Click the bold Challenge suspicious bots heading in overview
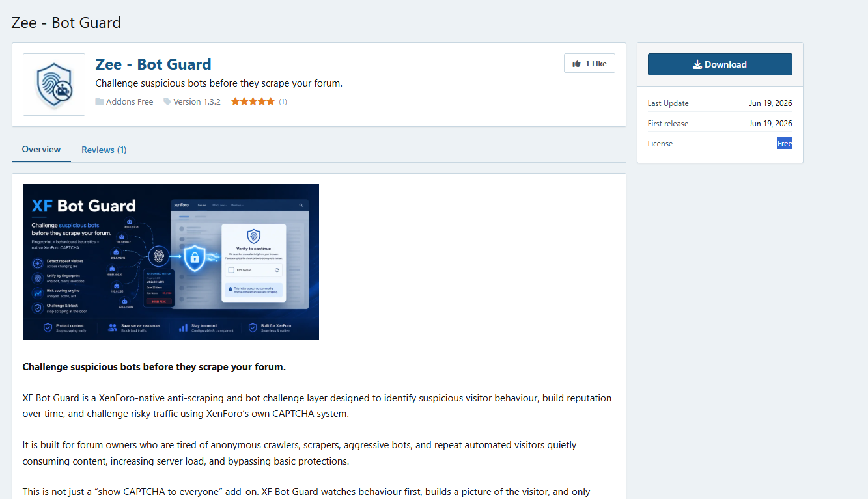Viewport: 868px width, 499px height. (154, 367)
